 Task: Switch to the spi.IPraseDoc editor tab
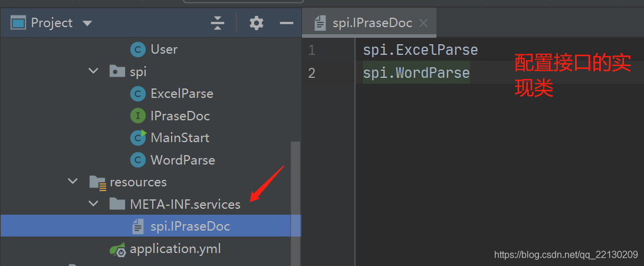(x=372, y=23)
